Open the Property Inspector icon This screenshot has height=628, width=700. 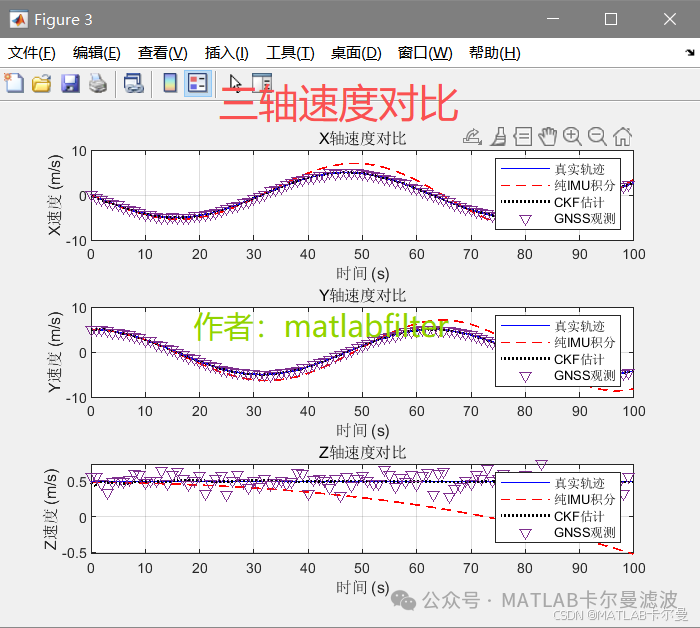pyautogui.click(x=262, y=83)
